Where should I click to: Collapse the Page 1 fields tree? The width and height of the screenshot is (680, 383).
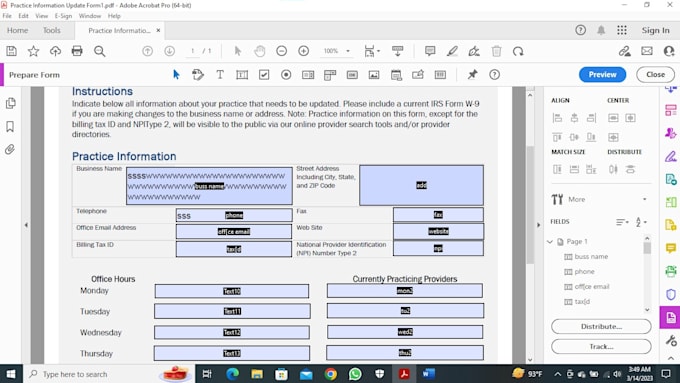pyautogui.click(x=550, y=242)
